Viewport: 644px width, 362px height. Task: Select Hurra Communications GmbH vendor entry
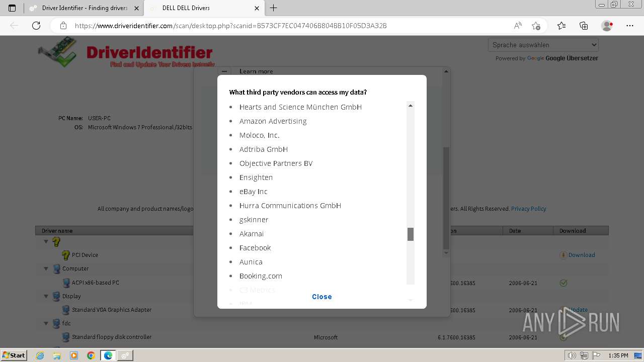290,206
